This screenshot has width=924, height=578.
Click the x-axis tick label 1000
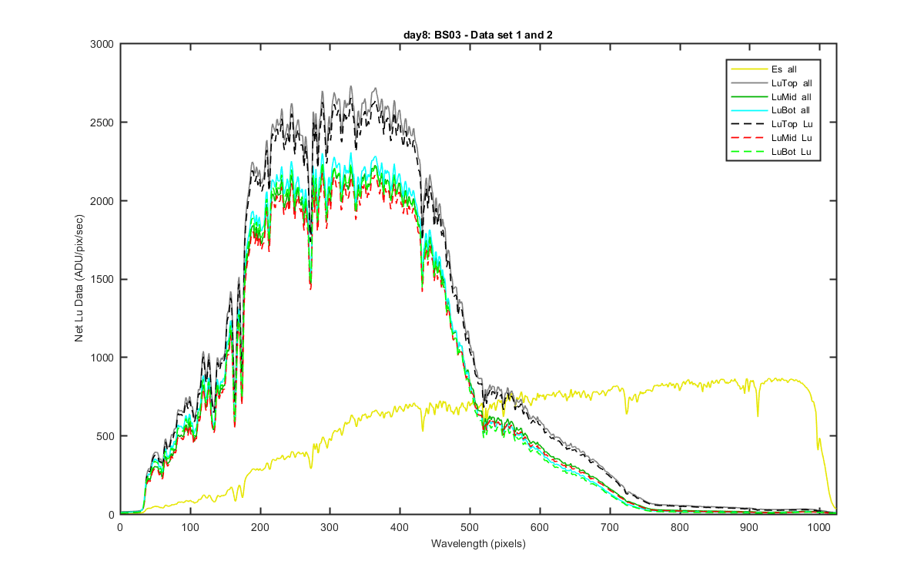819,527
